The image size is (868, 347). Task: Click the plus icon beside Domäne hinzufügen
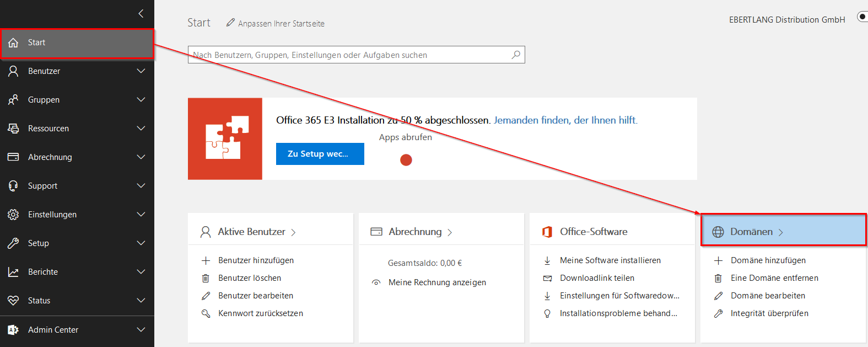point(718,260)
